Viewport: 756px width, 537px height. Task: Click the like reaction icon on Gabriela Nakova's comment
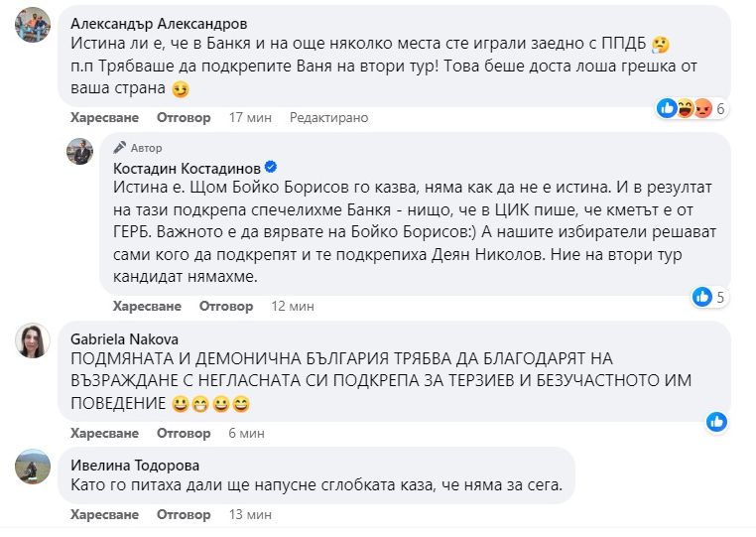tap(716, 422)
